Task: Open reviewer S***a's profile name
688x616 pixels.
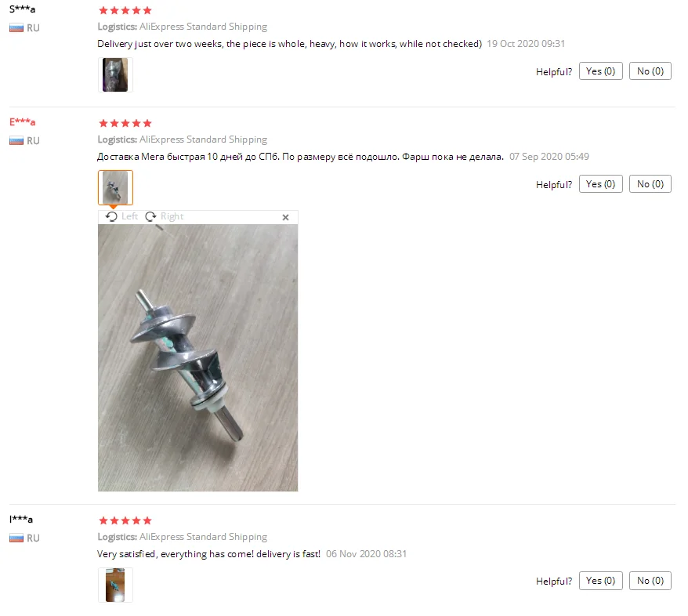Action: click(23, 9)
